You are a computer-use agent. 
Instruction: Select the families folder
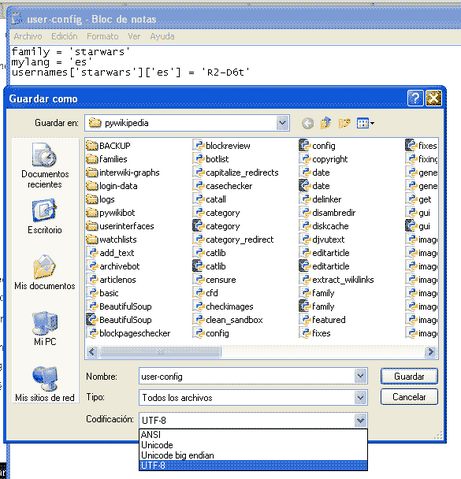pyautogui.click(x=107, y=159)
